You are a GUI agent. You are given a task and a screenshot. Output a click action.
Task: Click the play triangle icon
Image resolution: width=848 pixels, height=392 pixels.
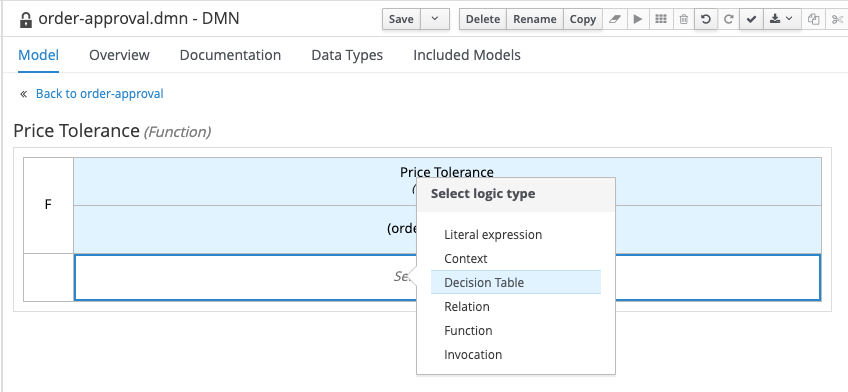(x=638, y=19)
